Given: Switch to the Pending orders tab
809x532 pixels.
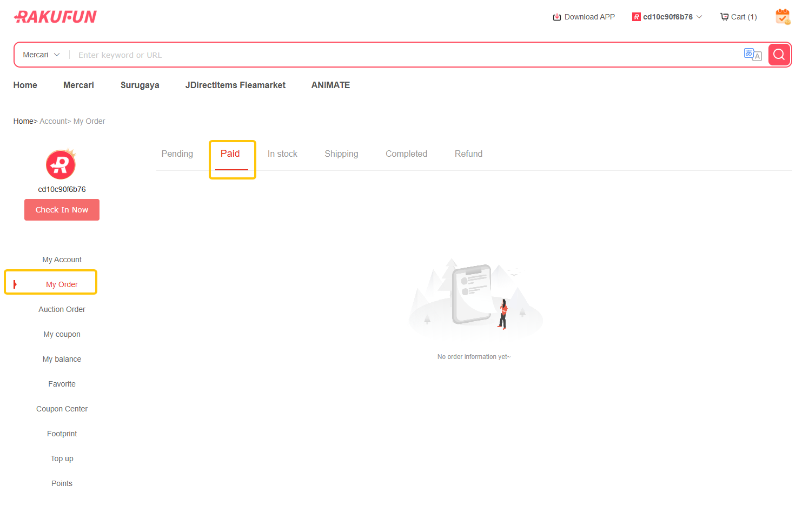Looking at the screenshot, I should coord(177,154).
